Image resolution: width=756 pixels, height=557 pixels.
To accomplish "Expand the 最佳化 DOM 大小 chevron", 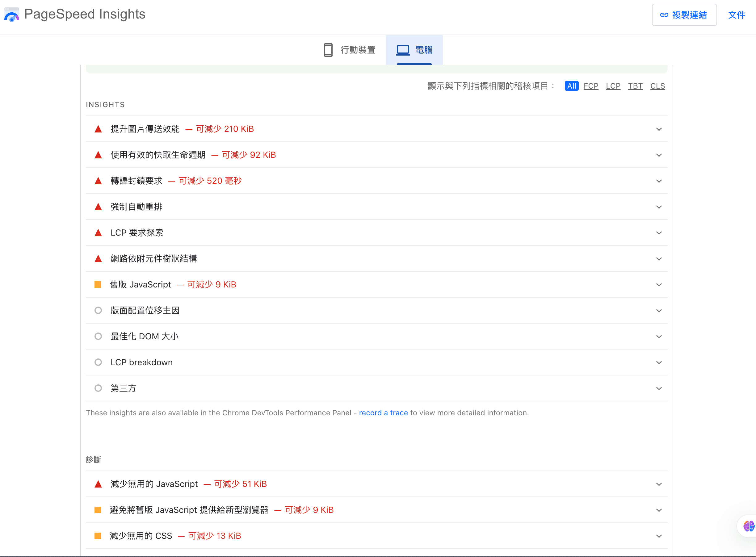I will tap(659, 337).
